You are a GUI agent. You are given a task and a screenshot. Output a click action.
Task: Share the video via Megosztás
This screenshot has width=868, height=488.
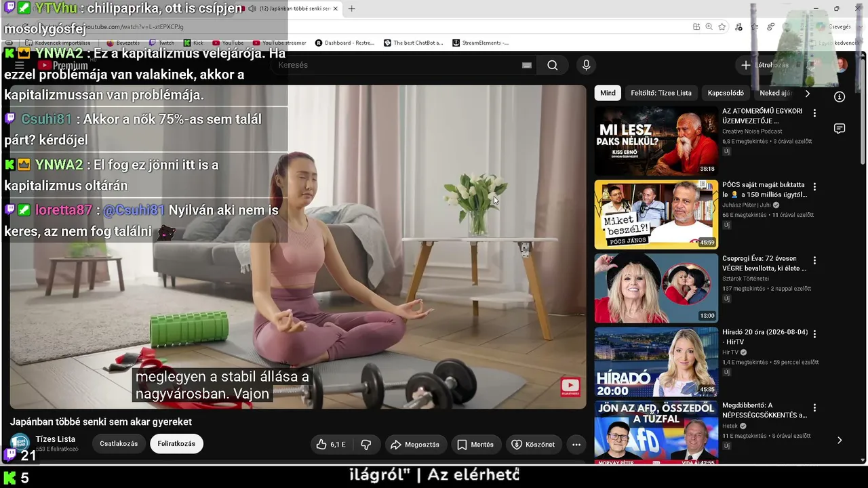pos(415,445)
